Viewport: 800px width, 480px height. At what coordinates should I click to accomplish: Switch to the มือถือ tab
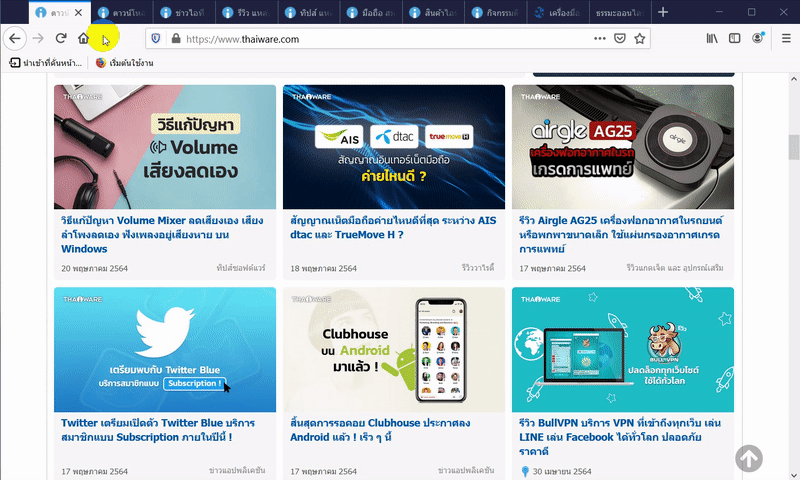371,13
